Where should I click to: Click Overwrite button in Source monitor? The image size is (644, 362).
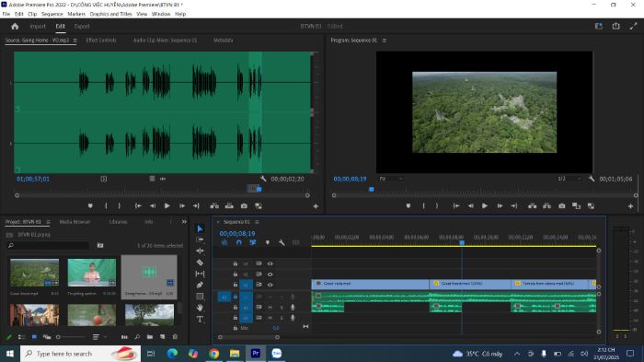(x=229, y=205)
